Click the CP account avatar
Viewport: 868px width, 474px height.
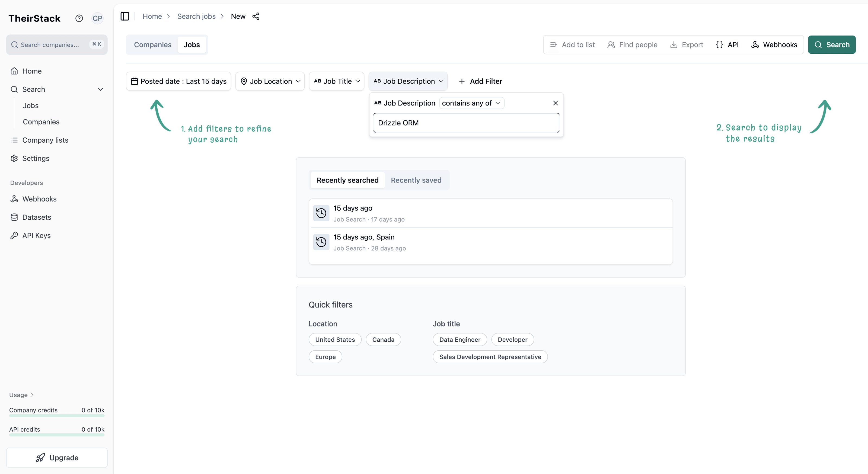click(x=97, y=18)
